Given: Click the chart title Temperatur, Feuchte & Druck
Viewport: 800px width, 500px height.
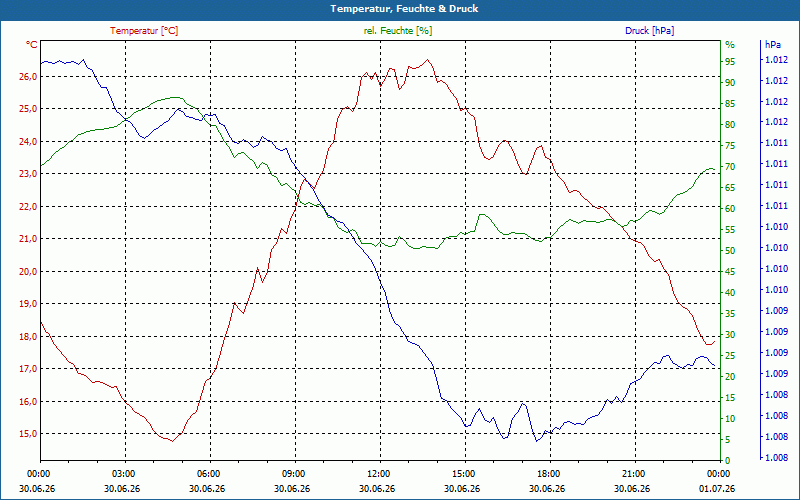Looking at the screenshot, I should coord(404,9).
